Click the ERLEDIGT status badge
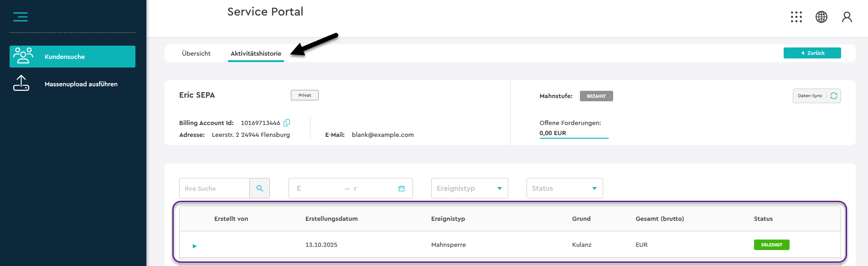 (771, 245)
